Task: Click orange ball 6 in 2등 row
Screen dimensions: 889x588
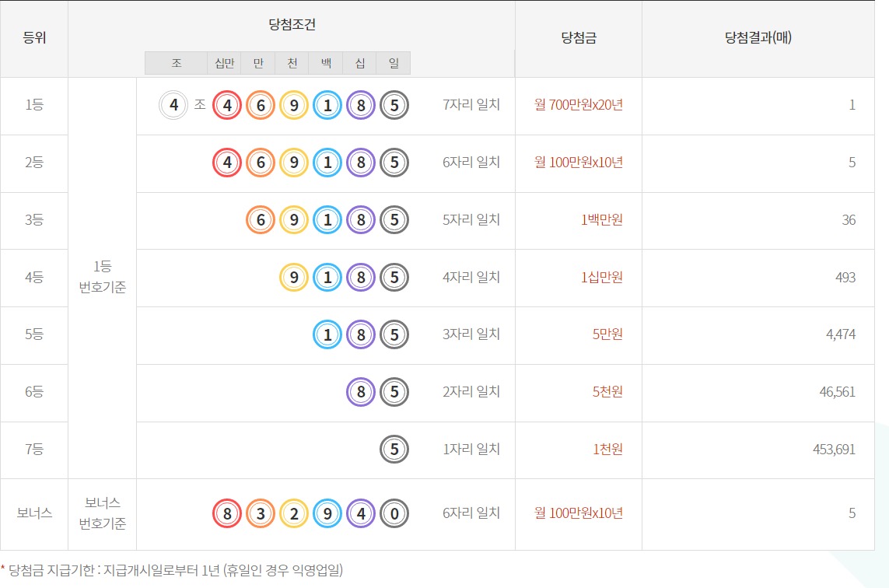Action: click(x=261, y=163)
